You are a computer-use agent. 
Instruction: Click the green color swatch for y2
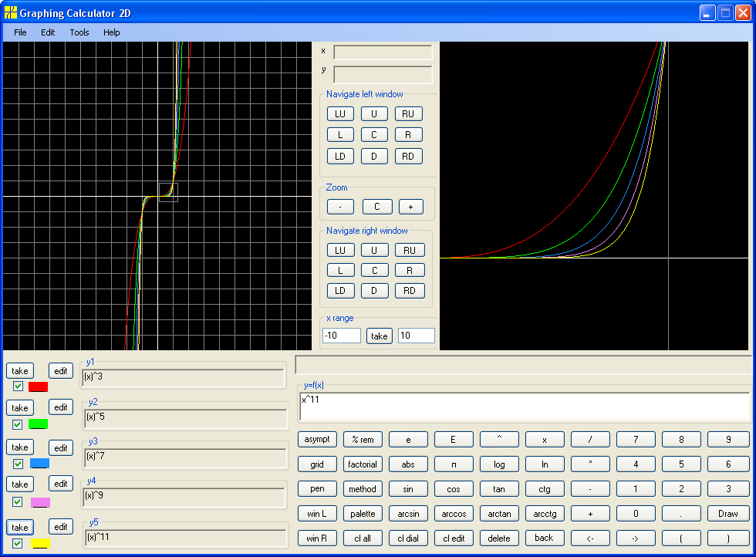click(38, 424)
